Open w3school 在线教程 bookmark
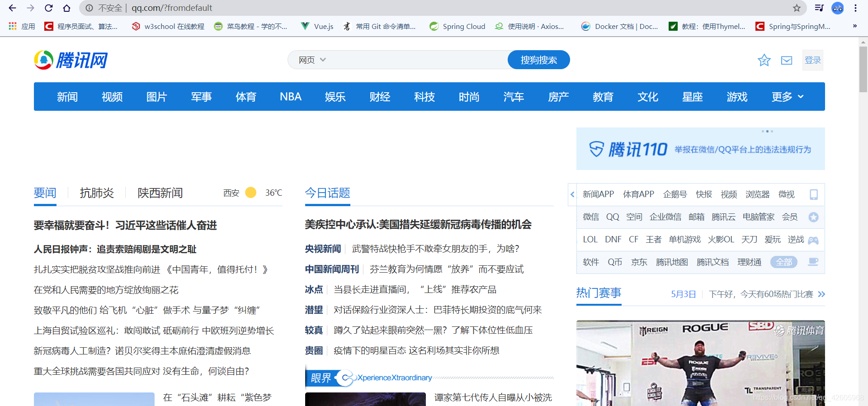 tap(168, 26)
